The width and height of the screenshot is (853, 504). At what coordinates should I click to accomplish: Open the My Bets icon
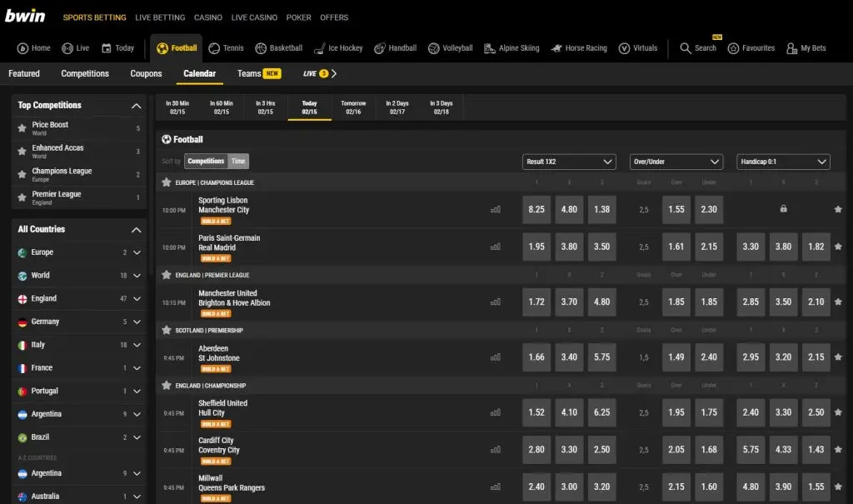point(792,48)
